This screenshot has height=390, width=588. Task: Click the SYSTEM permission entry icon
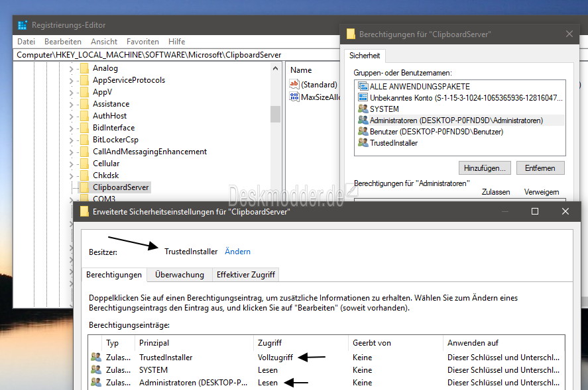[96, 370]
